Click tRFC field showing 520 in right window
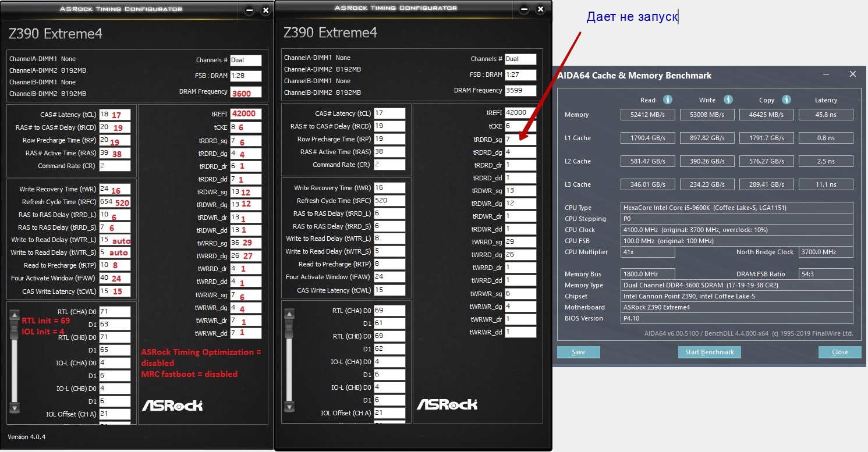 tap(389, 201)
